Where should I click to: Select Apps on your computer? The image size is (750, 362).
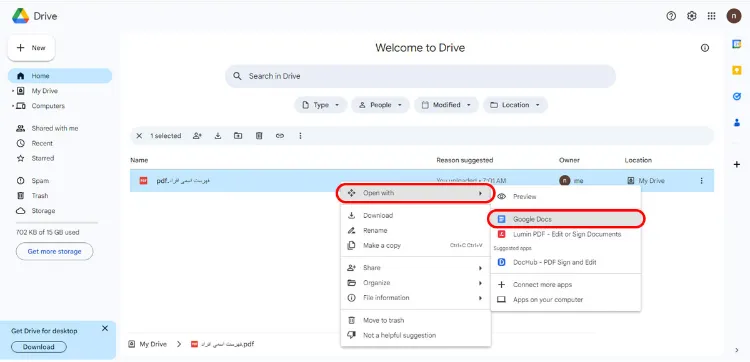(565, 299)
